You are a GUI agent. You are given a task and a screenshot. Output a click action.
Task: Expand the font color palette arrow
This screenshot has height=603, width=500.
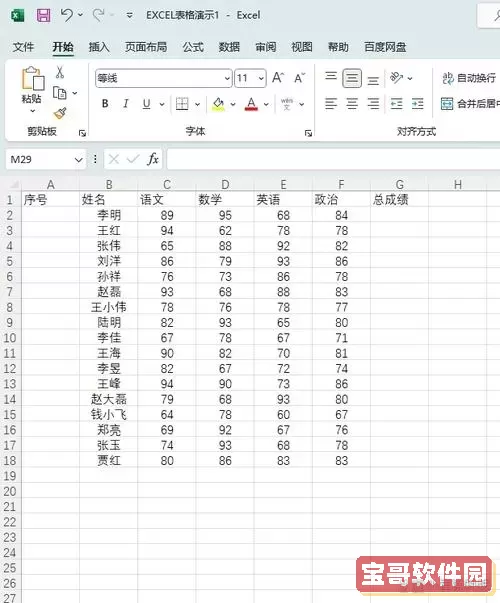(266, 104)
